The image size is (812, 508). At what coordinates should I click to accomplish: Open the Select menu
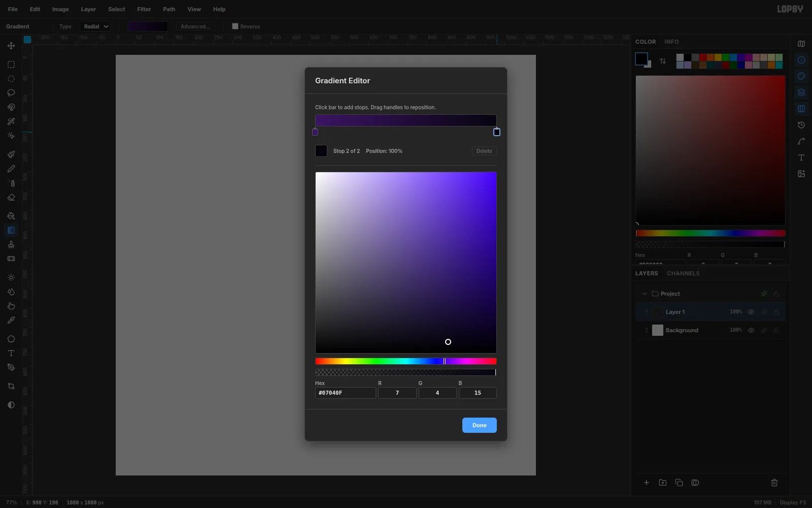[117, 9]
